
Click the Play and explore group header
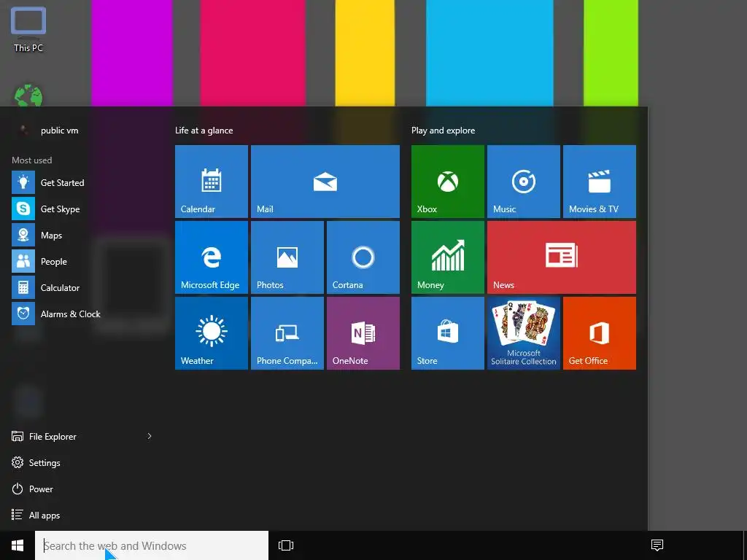coord(443,130)
